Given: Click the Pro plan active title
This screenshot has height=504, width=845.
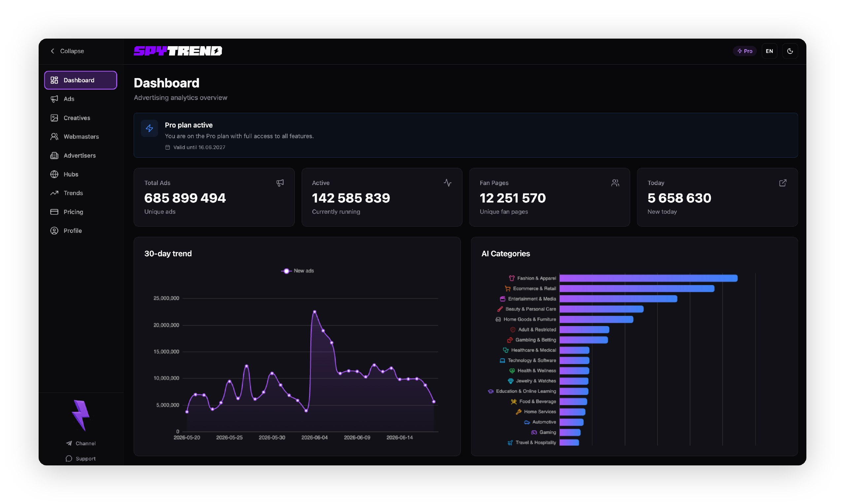Looking at the screenshot, I should coord(188,125).
